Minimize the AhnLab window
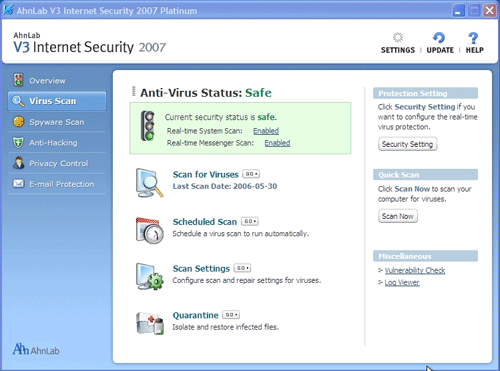Screen dimensions: 500x371 pos(459,10)
